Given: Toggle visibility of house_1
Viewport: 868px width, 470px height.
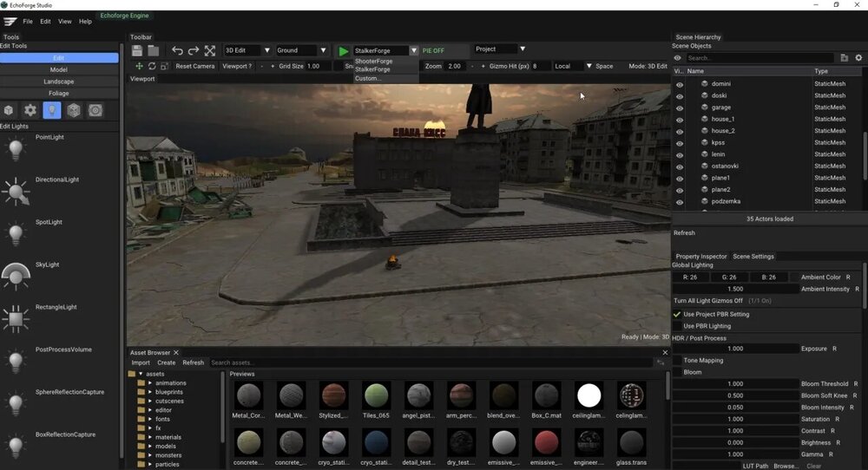Looking at the screenshot, I should (x=680, y=120).
